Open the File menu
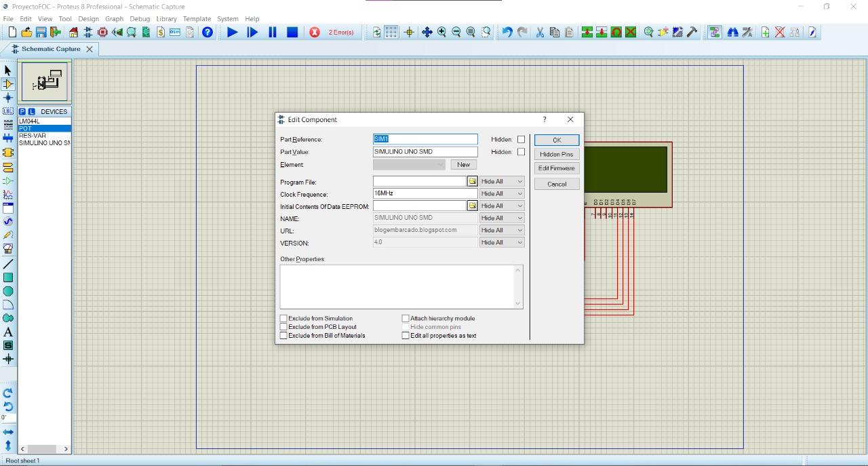The height and width of the screenshot is (466, 868). [8, 19]
